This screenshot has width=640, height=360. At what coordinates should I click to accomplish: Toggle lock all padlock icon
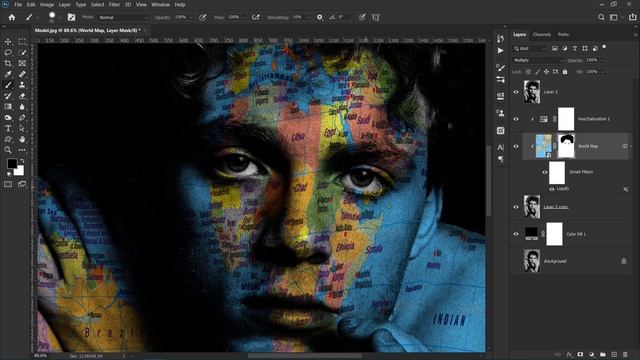tap(565, 72)
